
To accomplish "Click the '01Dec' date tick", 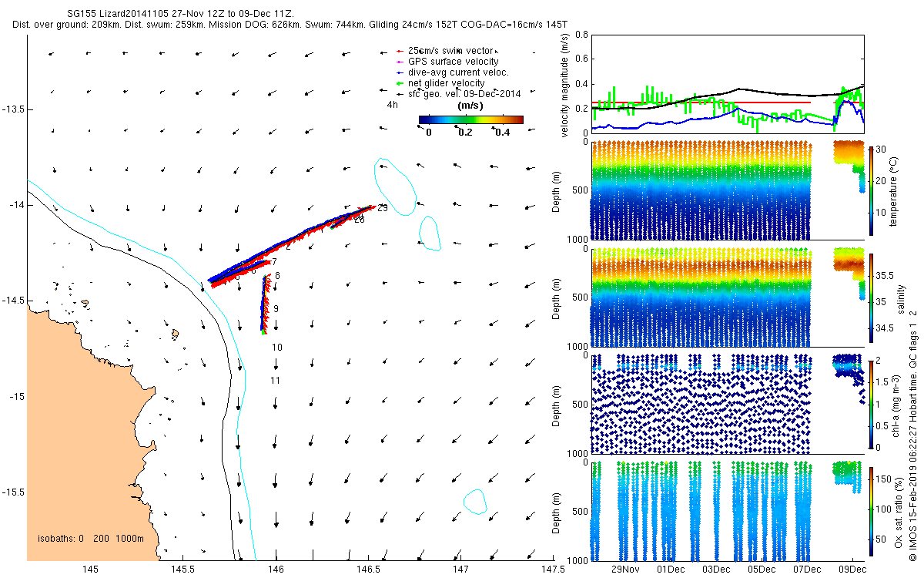I will point(671,570).
